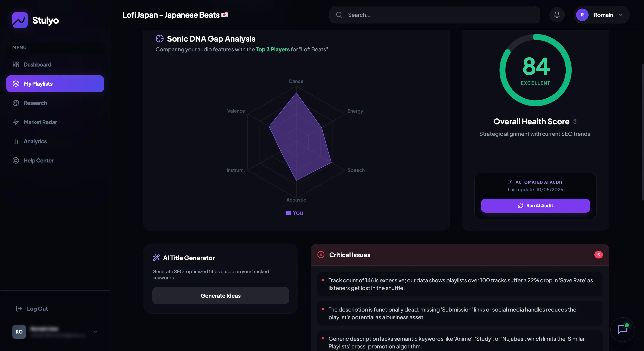Expand the sidebar account chevron
This screenshot has height=351, width=644.
click(95, 332)
